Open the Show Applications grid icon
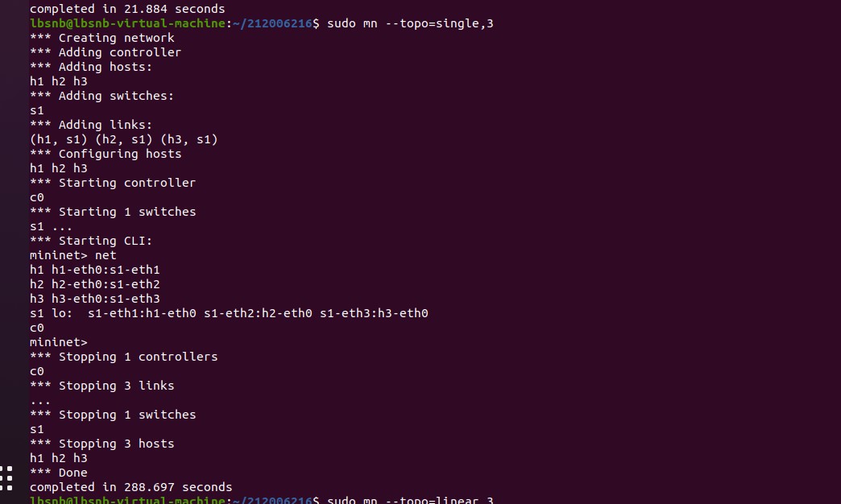The height and width of the screenshot is (504, 841). 6,477
